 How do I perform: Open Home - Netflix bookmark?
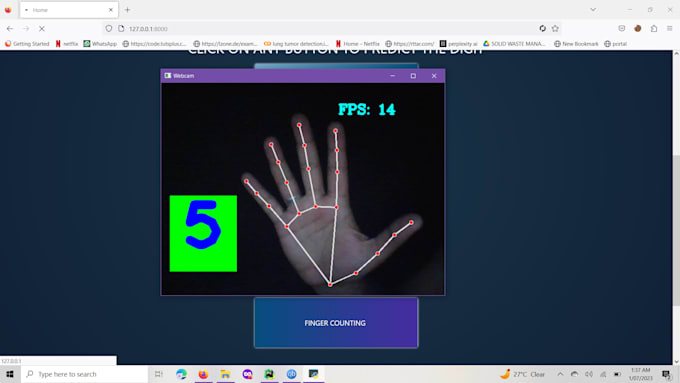coord(358,44)
